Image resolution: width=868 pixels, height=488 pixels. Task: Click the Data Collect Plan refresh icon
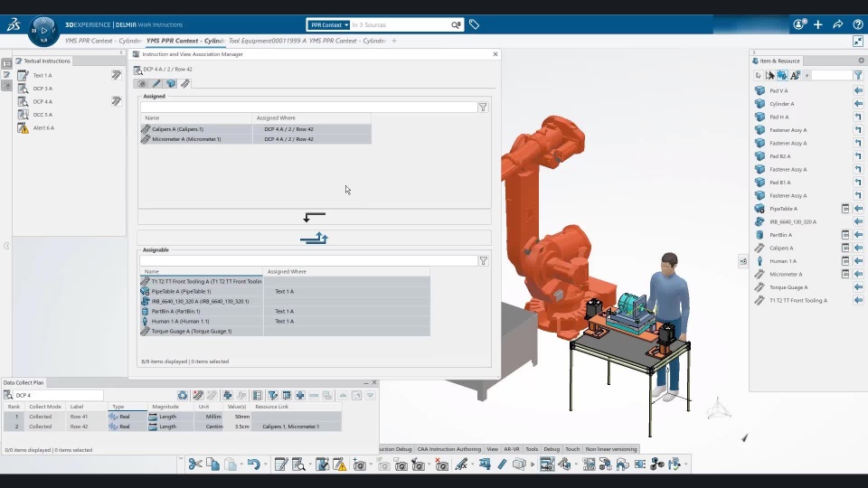pyautogui.click(x=182, y=395)
